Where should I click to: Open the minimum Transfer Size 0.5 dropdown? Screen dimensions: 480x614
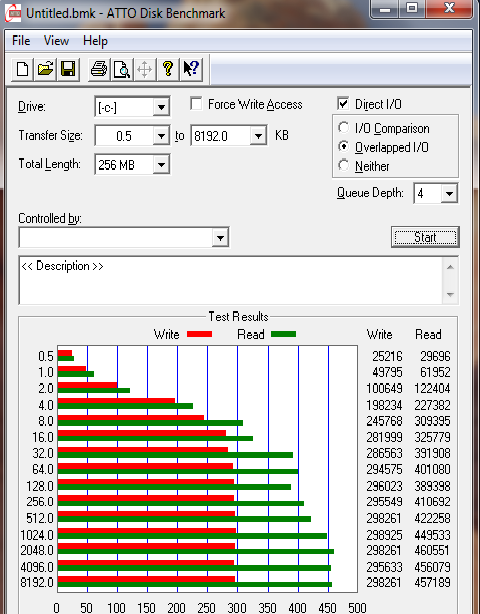[x=161, y=136]
